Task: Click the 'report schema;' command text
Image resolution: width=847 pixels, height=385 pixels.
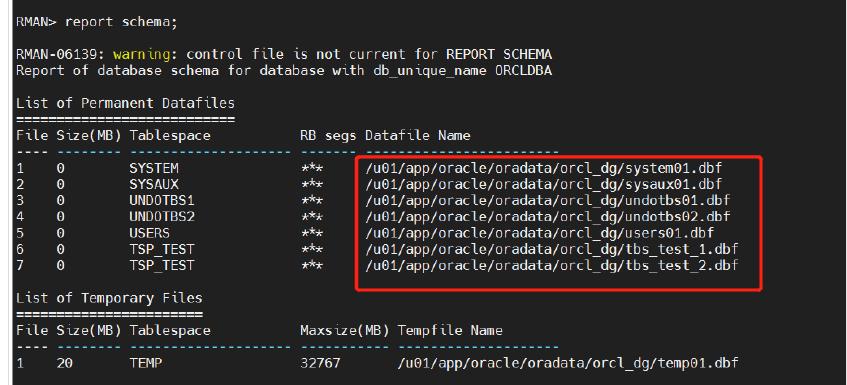Action: click(x=121, y=22)
